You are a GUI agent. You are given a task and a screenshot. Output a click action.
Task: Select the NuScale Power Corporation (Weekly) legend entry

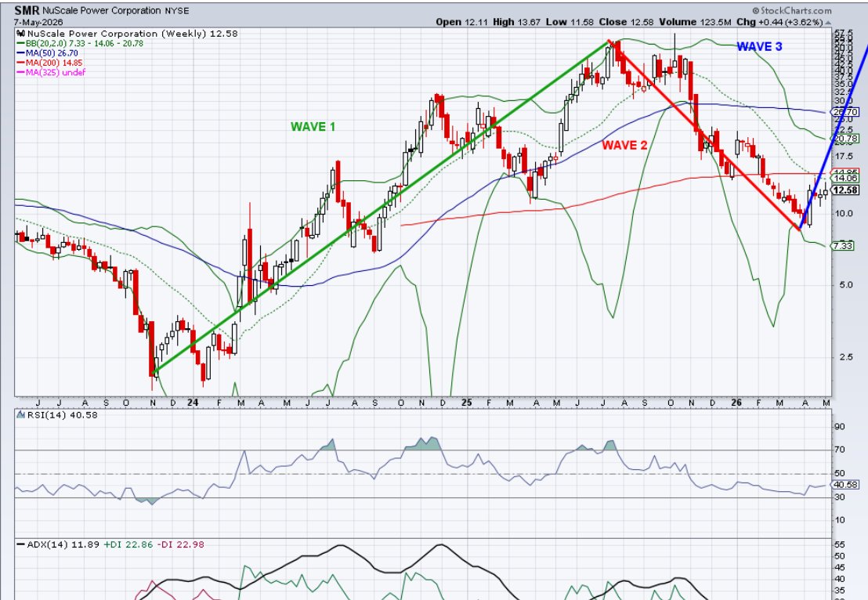(x=132, y=34)
